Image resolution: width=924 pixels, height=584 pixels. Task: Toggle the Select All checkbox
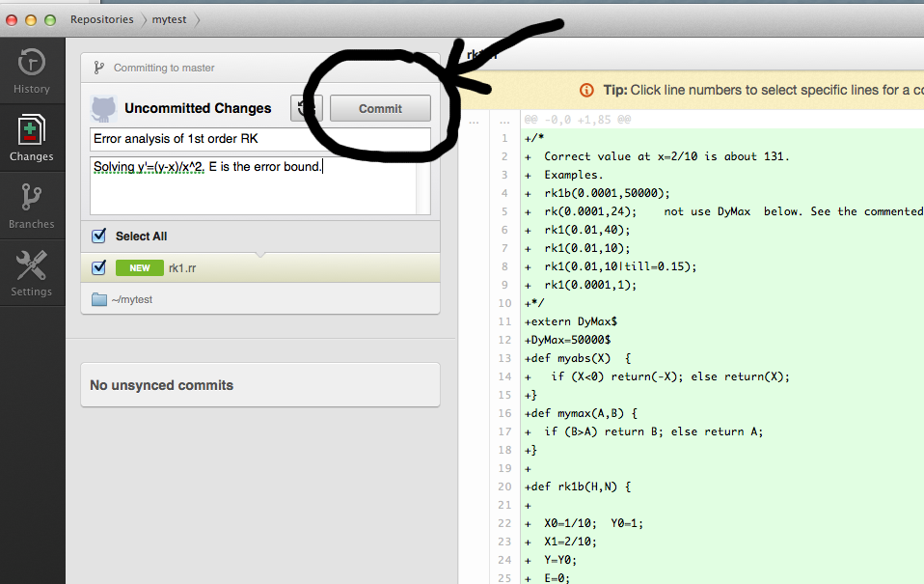(98, 236)
